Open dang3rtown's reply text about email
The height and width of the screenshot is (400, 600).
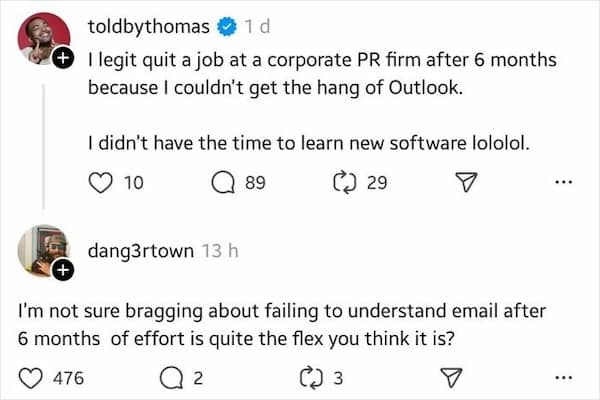[x=238, y=325]
